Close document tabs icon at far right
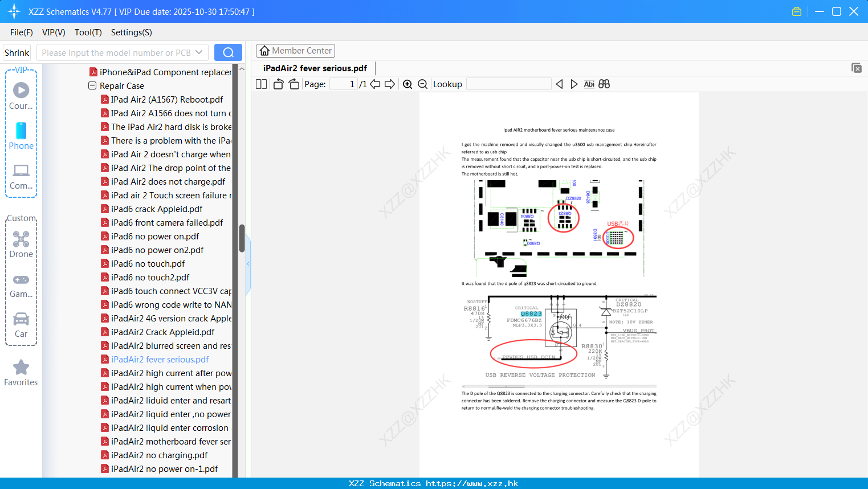The height and width of the screenshot is (489, 868). click(x=857, y=68)
